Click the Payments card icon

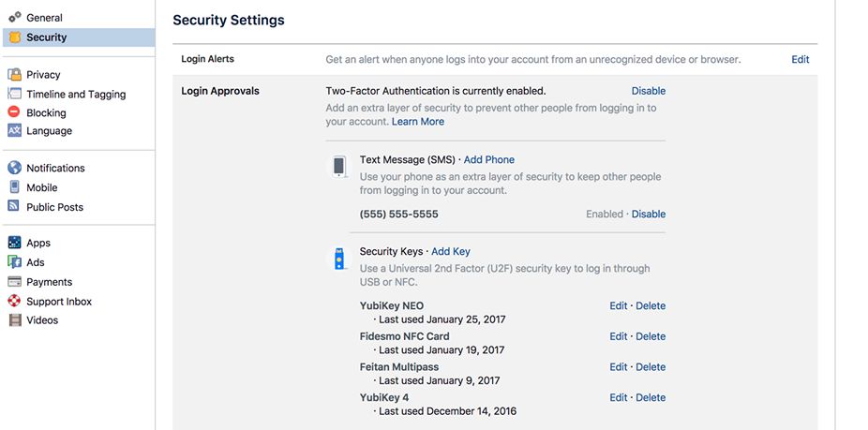click(14, 282)
